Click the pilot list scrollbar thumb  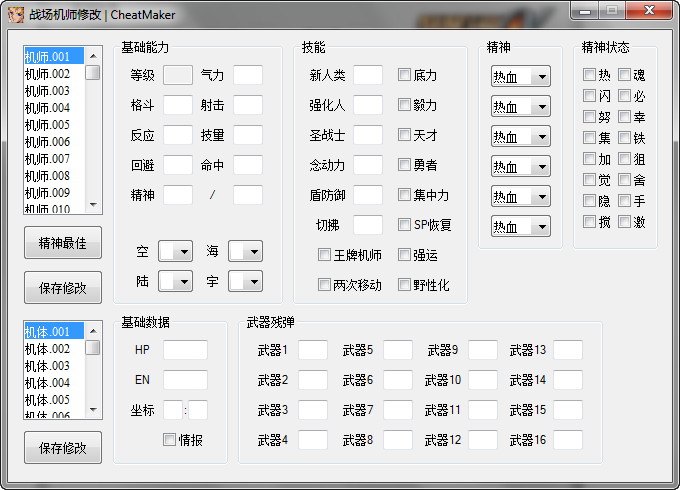pyautogui.click(x=93, y=73)
